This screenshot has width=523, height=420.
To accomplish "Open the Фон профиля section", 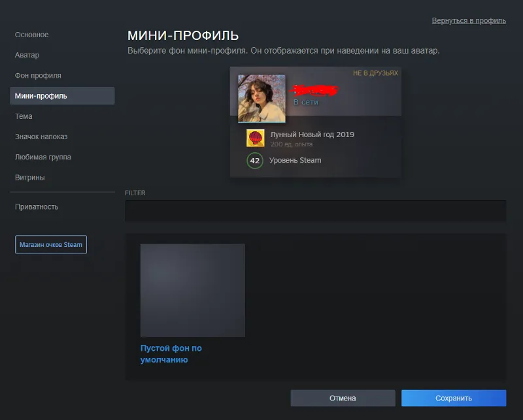I will tap(38, 75).
